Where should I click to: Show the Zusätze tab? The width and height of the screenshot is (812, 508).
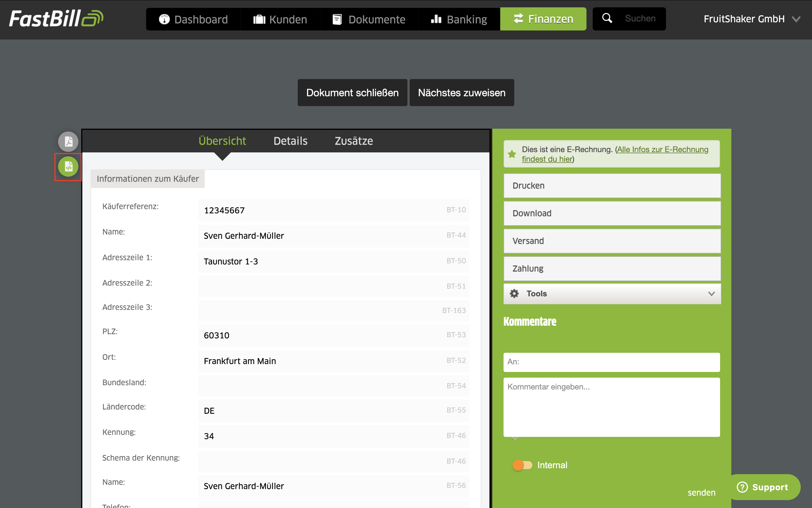coord(354,141)
